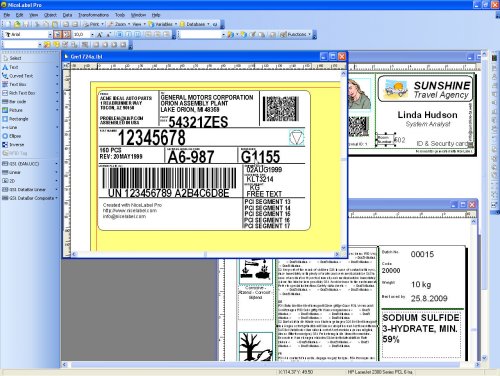The height and width of the screenshot is (376, 500).
Task: Click the Print toolbar button
Action: tap(91, 24)
